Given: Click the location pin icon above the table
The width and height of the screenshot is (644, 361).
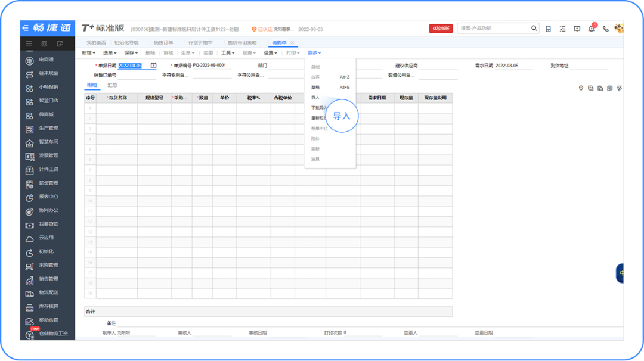Looking at the screenshot, I should click(581, 88).
